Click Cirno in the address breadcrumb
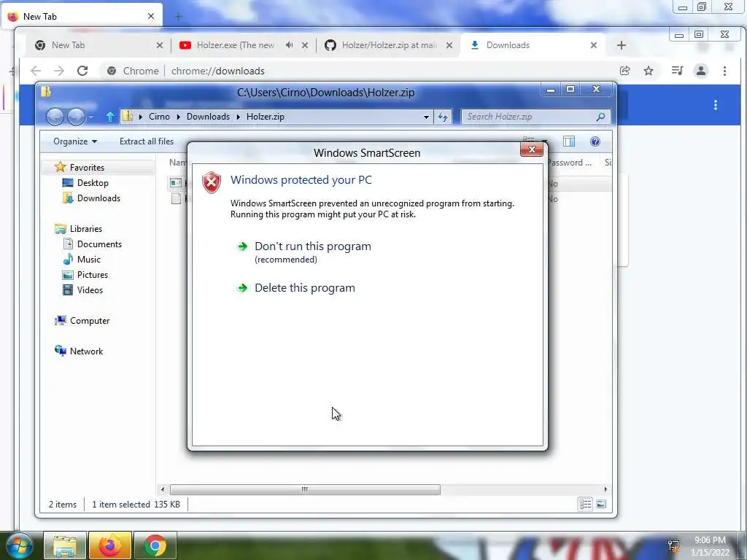Viewport: 747px width, 560px height. 159,117
